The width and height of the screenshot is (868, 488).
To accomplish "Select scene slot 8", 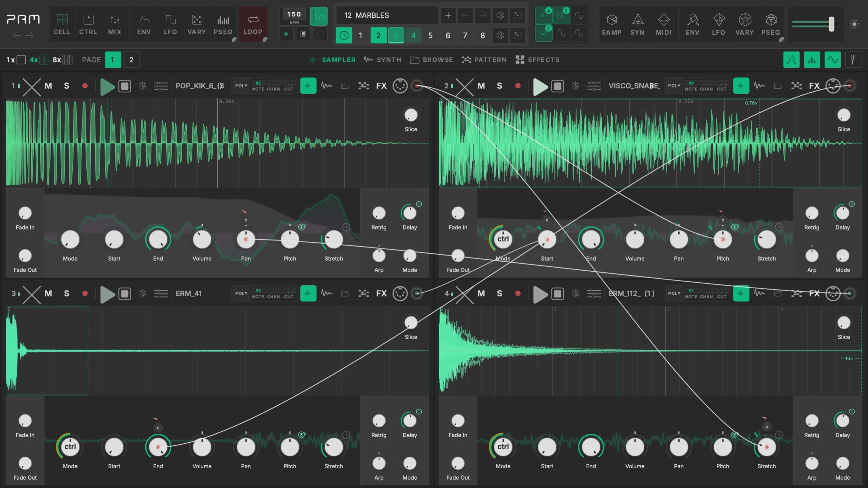I will [482, 35].
